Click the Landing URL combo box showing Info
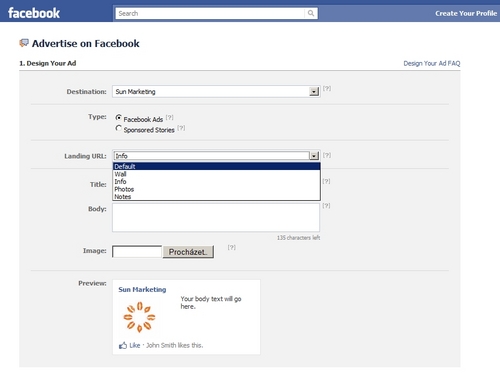This screenshot has width=500, height=376. [x=216, y=156]
